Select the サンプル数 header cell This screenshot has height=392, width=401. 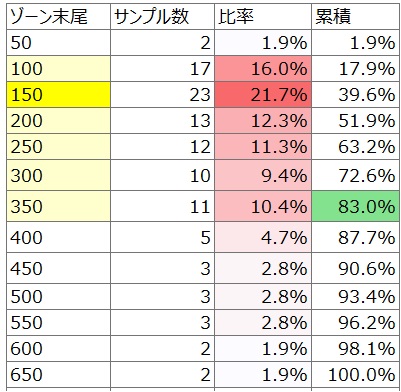click(162, 17)
